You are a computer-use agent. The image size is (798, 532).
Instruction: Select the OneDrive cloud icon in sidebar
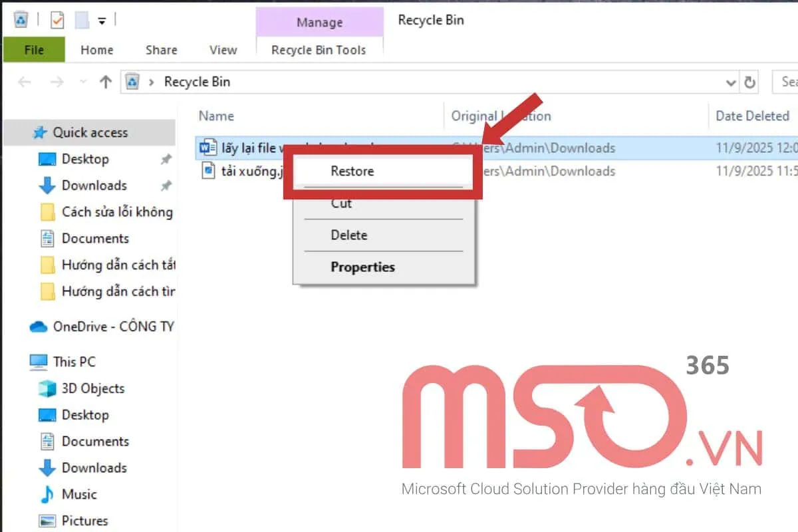[39, 327]
